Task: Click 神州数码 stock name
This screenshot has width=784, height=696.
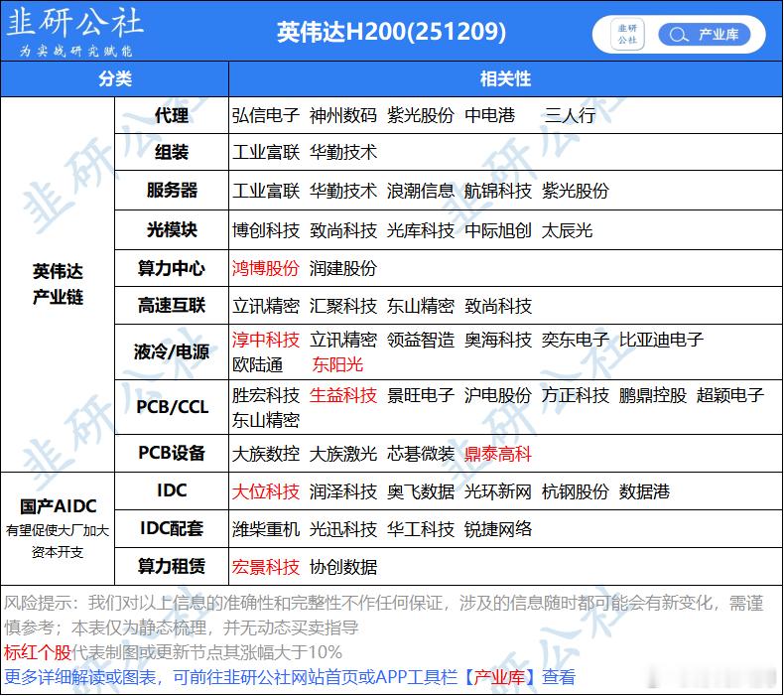Action: (343, 115)
